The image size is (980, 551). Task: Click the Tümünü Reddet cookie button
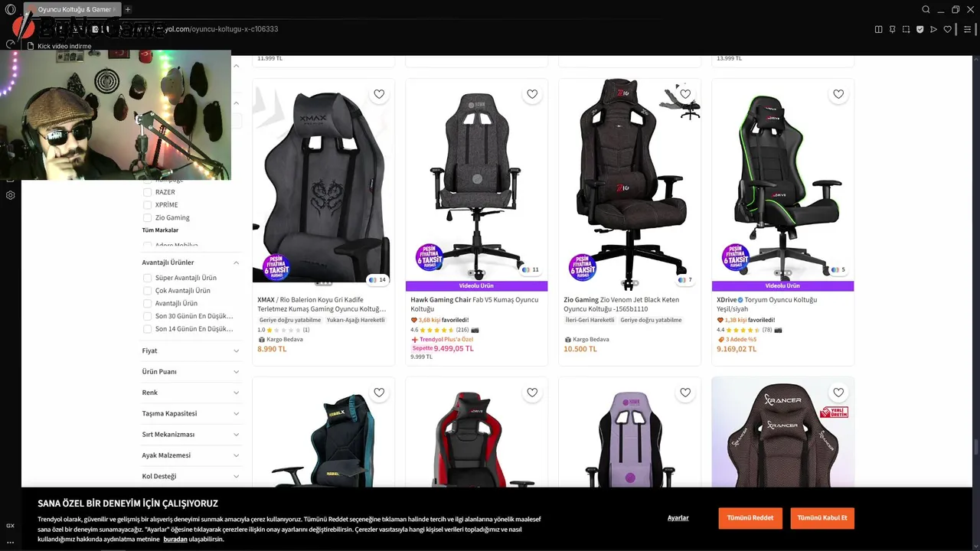point(750,518)
